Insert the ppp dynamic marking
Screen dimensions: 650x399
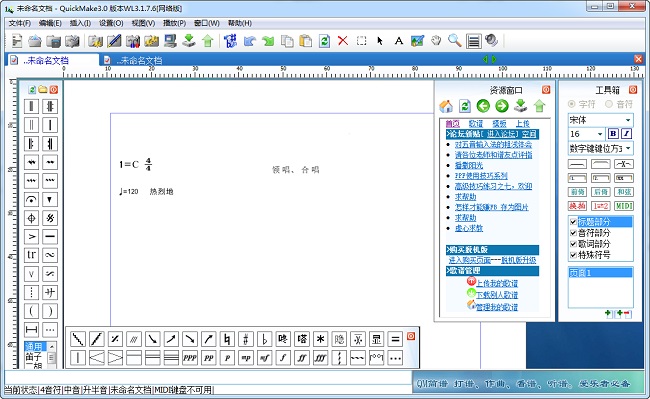click(x=190, y=358)
